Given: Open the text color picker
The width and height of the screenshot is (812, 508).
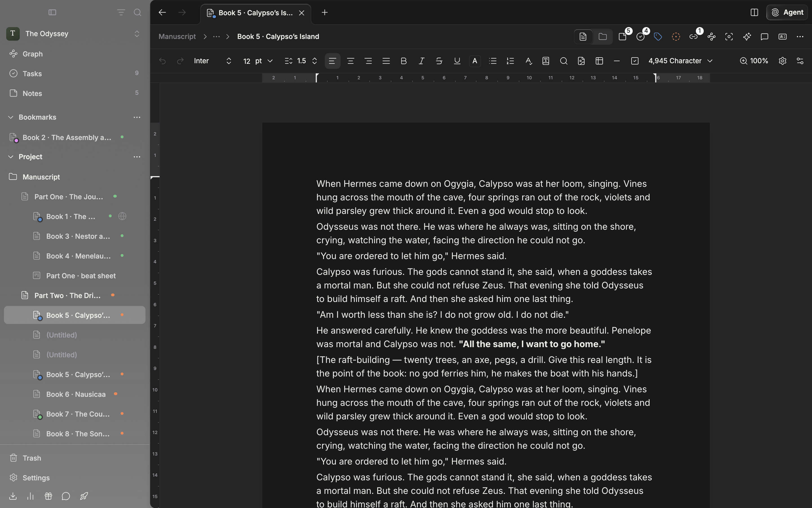Looking at the screenshot, I should 475,61.
